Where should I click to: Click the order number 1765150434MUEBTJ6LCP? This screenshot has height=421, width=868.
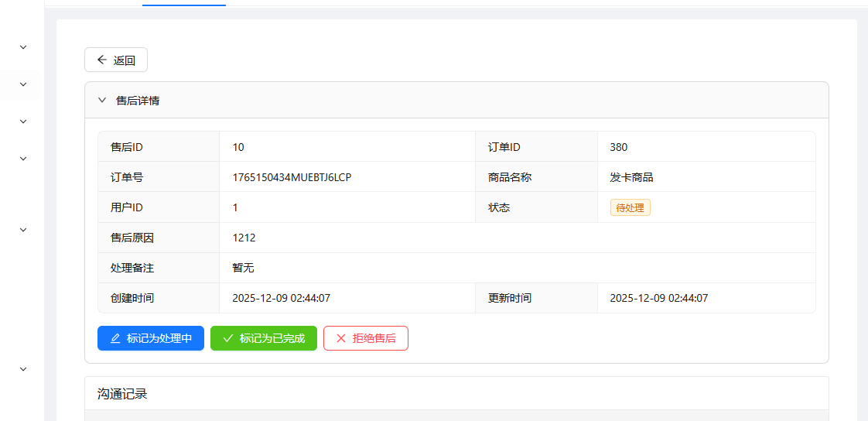pos(292,177)
